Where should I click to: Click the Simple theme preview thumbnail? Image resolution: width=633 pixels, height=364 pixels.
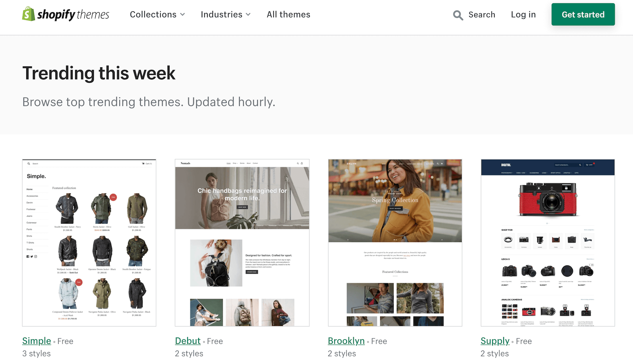click(89, 242)
